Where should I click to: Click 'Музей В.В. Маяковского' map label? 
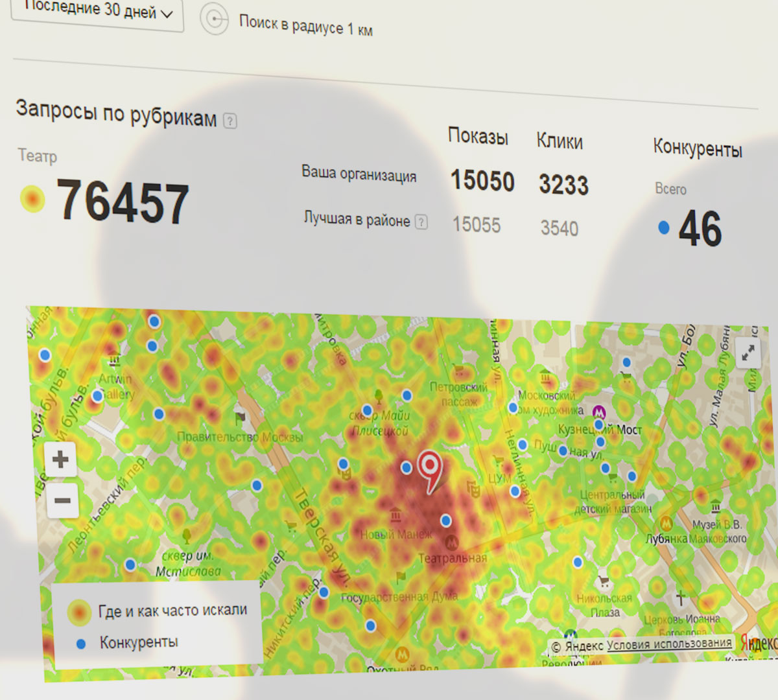click(718, 531)
